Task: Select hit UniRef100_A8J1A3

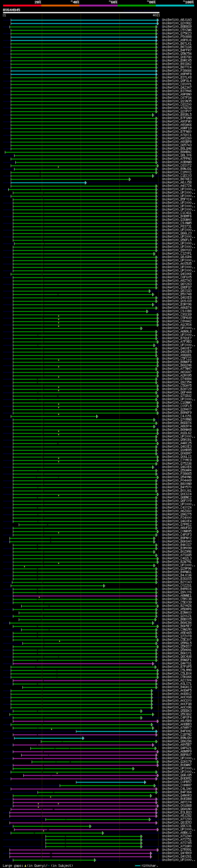Action: pyautogui.click(x=177, y=20)
